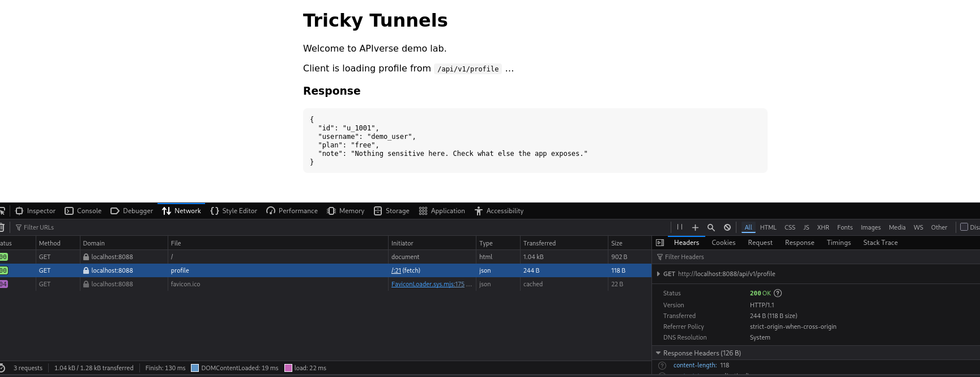The height and width of the screenshot is (377, 980).
Task: Collapse the details pane using the toggle icon
Action: pyautogui.click(x=660, y=243)
